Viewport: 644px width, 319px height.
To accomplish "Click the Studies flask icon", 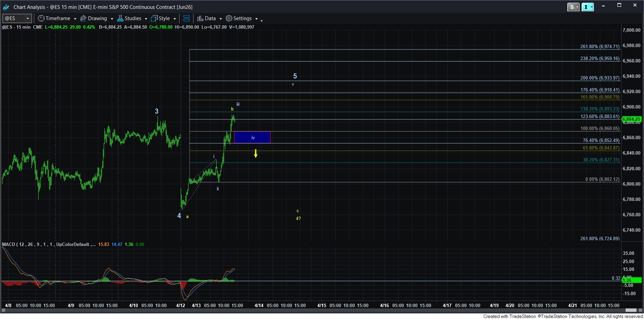I will pos(120,18).
